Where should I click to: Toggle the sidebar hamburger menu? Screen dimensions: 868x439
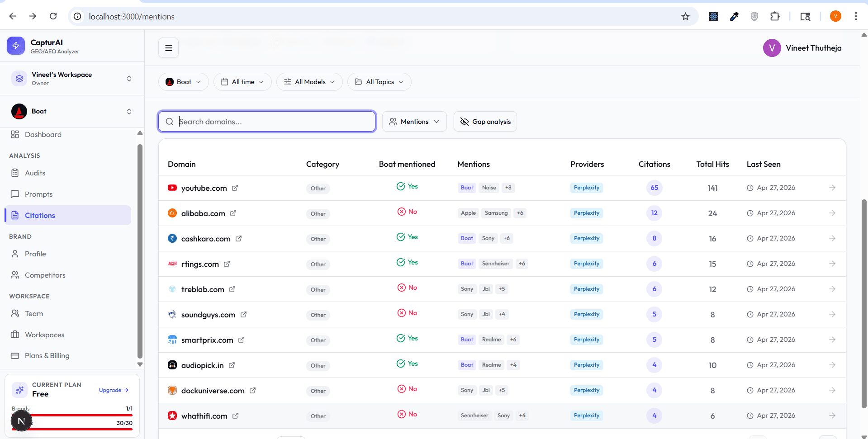pyautogui.click(x=169, y=48)
